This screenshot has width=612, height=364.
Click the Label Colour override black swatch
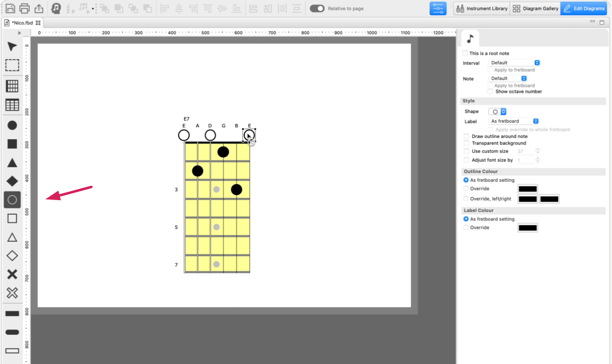tap(527, 228)
